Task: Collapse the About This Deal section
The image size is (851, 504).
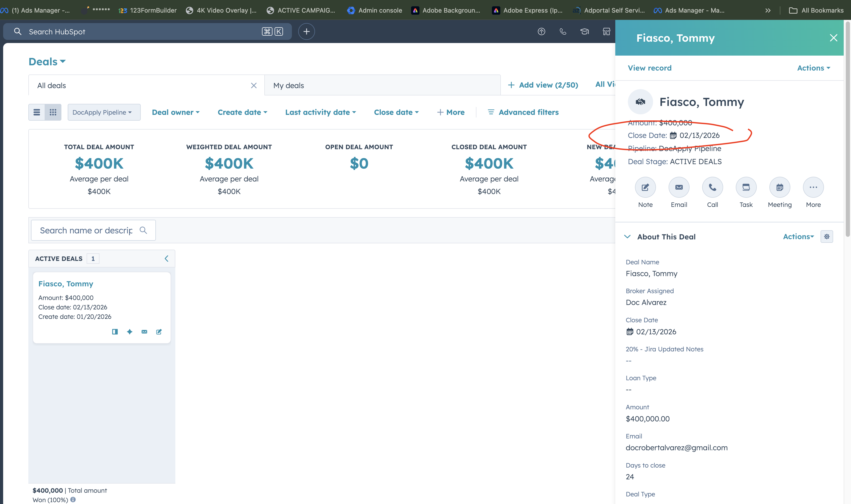Action: tap(627, 236)
